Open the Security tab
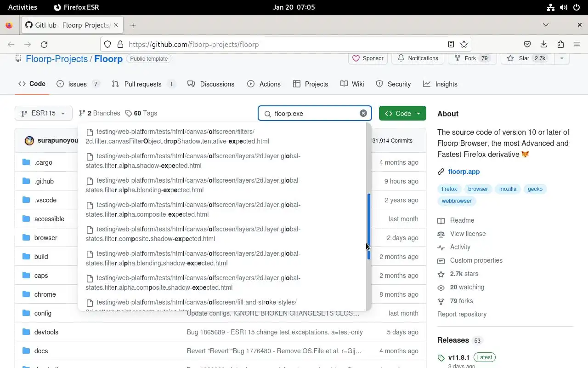588x368 pixels. point(393,84)
